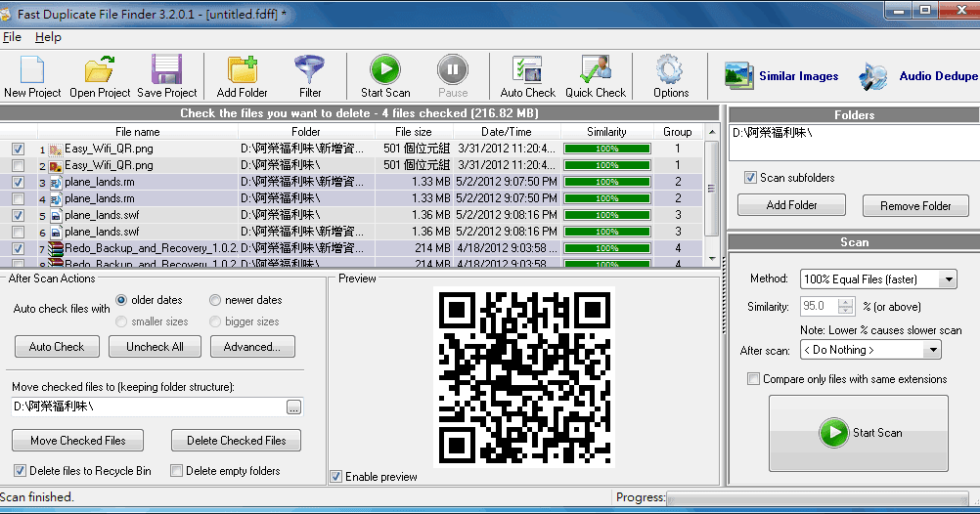Sort by the Folder column header
The width and height of the screenshot is (980, 514).
click(305, 132)
